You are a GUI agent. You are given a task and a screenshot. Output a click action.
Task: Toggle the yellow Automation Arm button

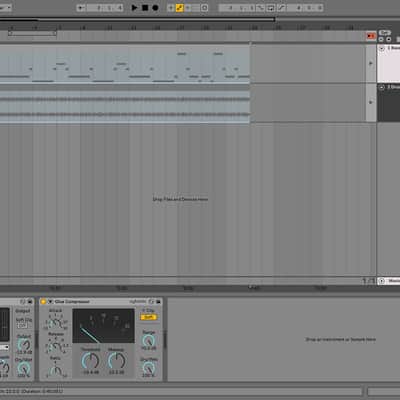[180, 8]
